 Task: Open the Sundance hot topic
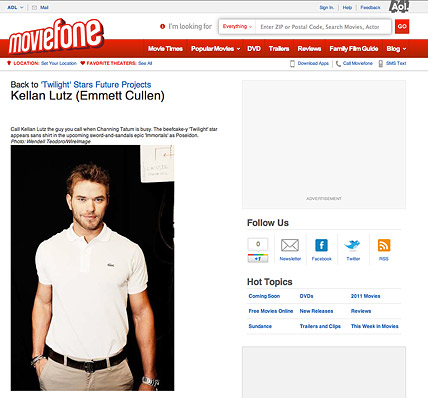[x=260, y=326]
